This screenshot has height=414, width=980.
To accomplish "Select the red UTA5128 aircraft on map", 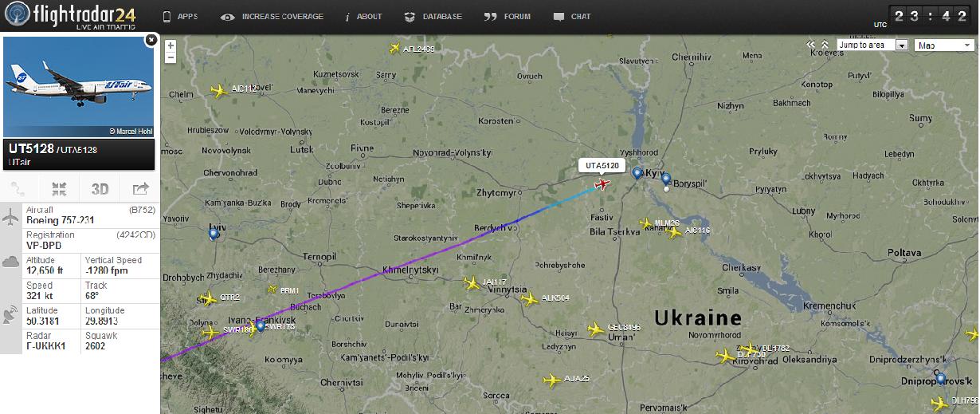I will 602,185.
